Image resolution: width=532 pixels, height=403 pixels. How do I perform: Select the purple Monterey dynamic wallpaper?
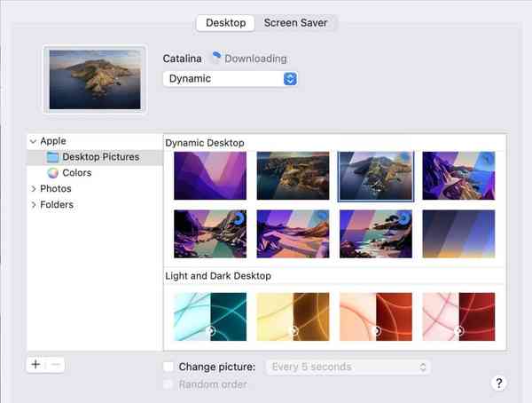(x=210, y=175)
